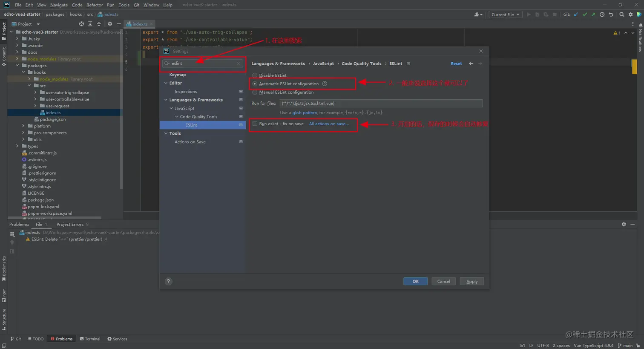Open the File menu

pyautogui.click(x=18, y=5)
